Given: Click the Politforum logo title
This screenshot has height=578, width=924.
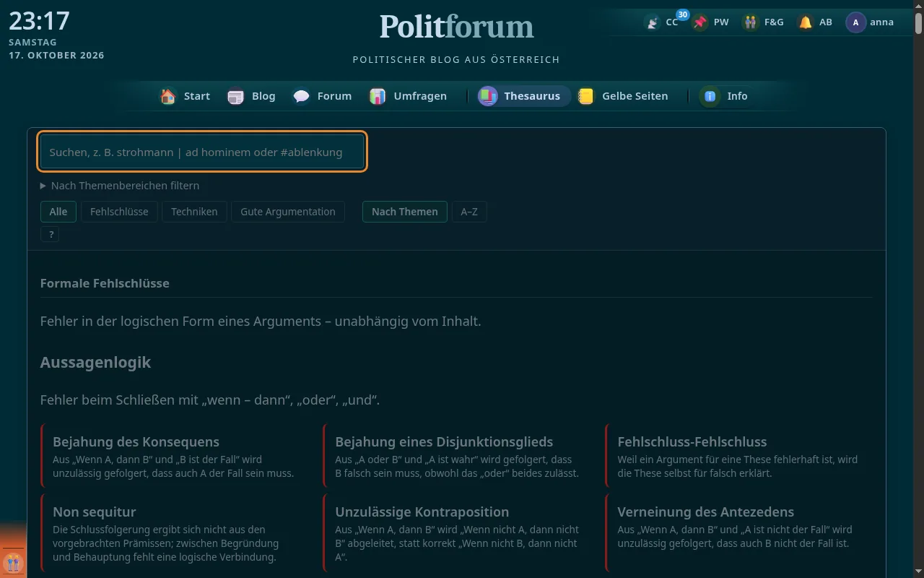Looking at the screenshot, I should pyautogui.click(x=457, y=27).
